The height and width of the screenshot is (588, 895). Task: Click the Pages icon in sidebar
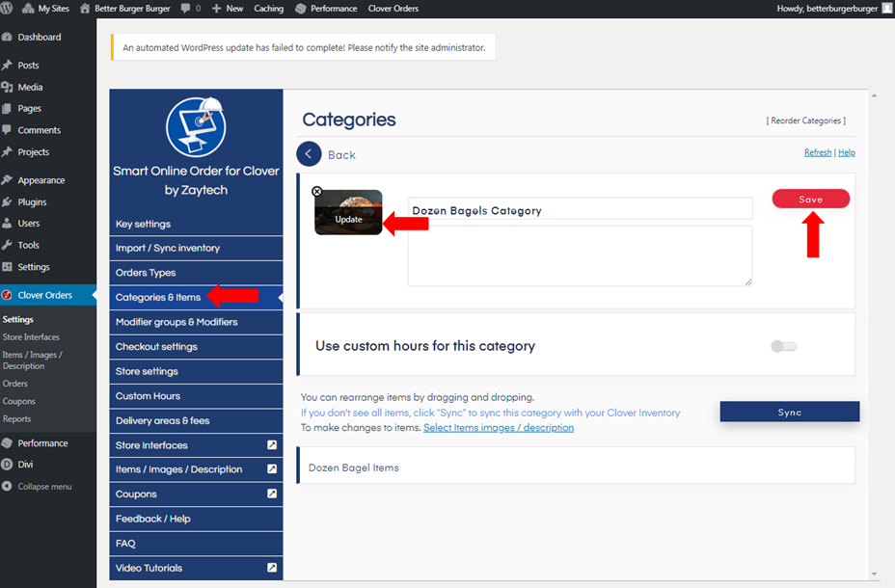click(x=7, y=108)
